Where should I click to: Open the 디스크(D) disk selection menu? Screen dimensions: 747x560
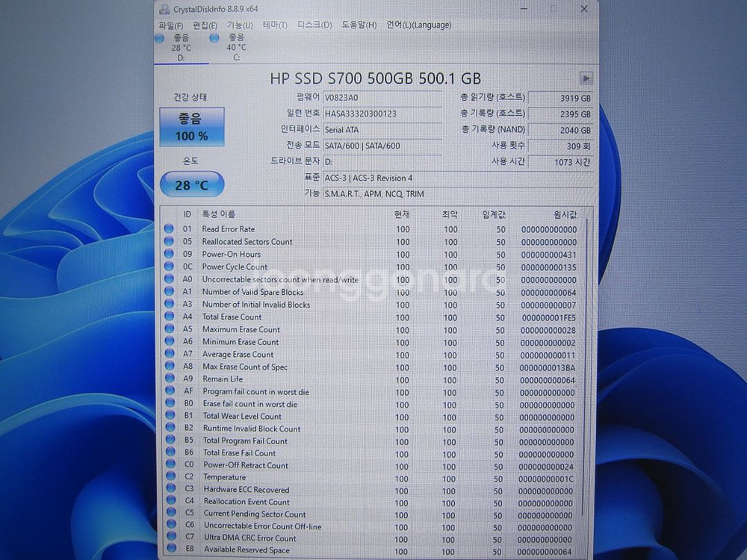pyautogui.click(x=313, y=25)
